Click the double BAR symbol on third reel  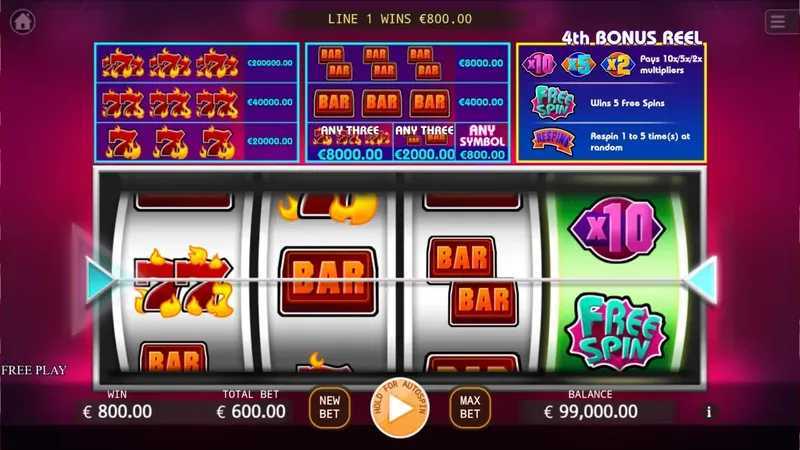pos(472,281)
